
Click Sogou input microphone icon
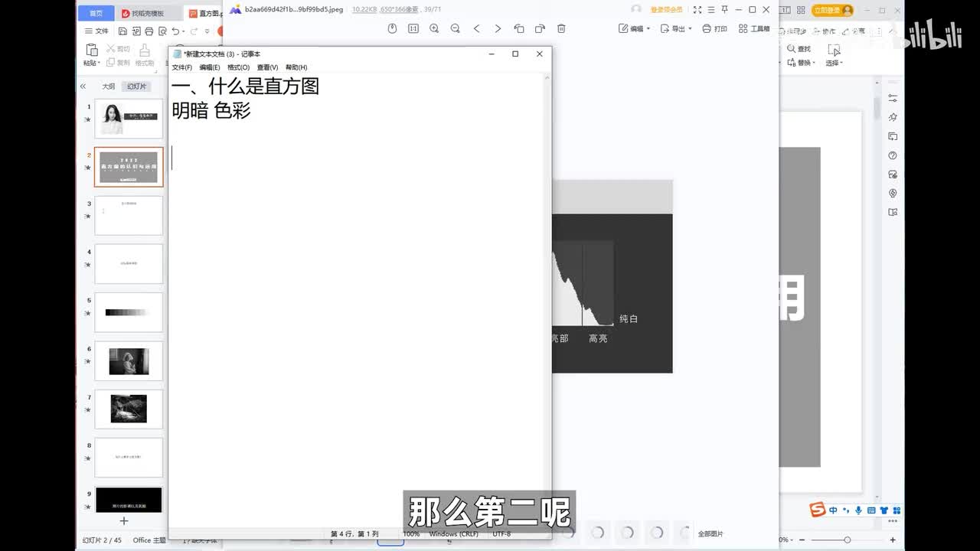(x=858, y=510)
